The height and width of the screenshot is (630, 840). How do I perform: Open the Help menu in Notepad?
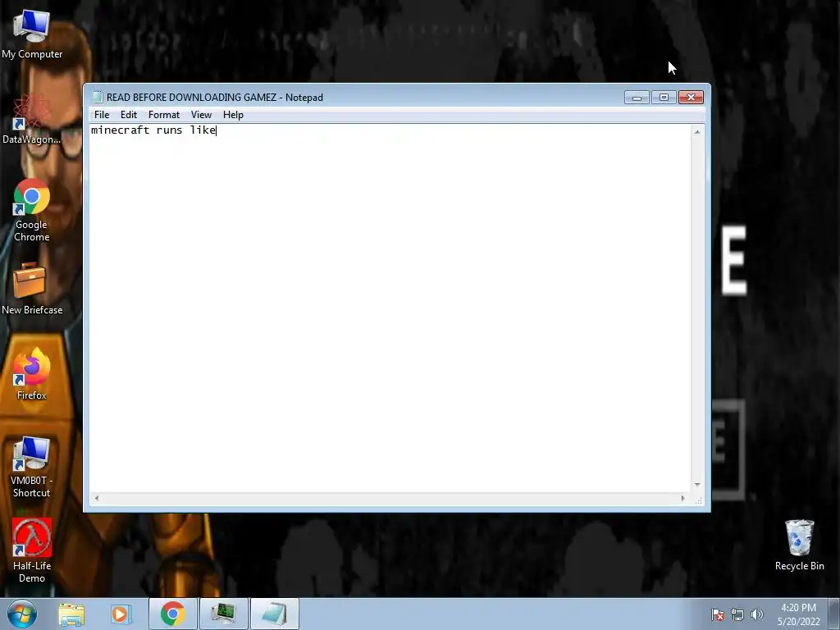coord(233,115)
